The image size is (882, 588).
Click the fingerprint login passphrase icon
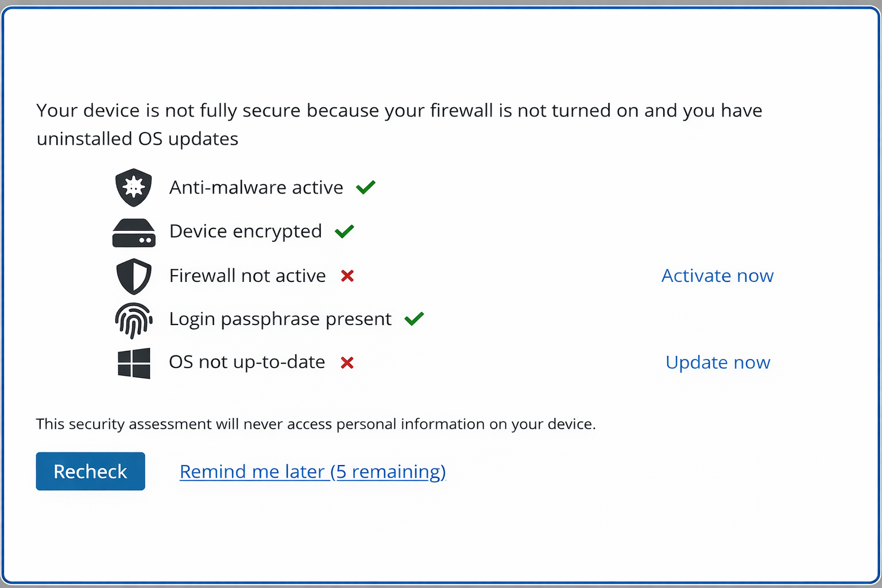point(134,319)
